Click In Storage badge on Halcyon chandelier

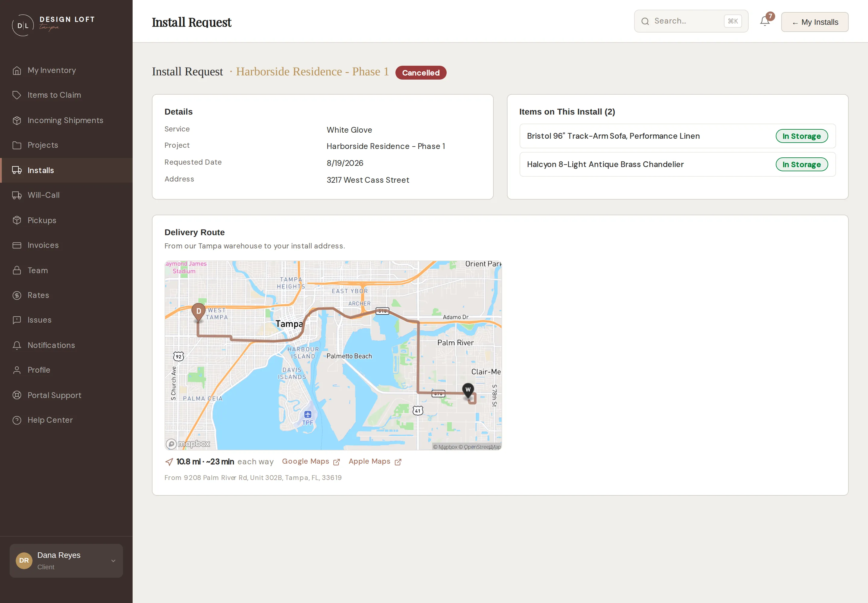click(x=801, y=164)
